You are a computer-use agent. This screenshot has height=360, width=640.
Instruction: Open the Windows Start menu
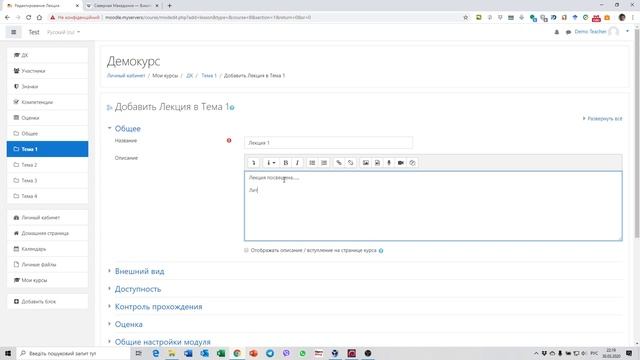(x=8, y=353)
